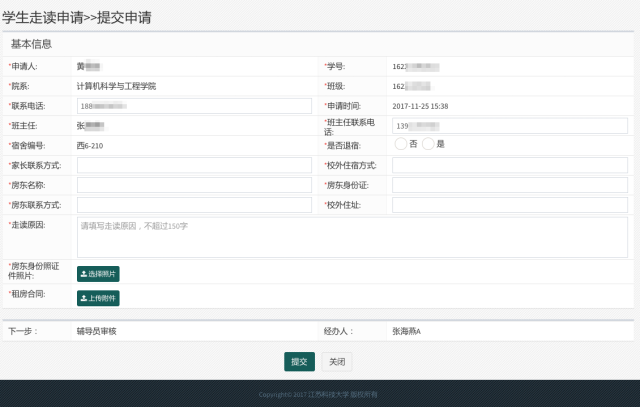Select the 是 radio for 是否退宿
This screenshot has width=640, height=407.
pyautogui.click(x=429, y=144)
